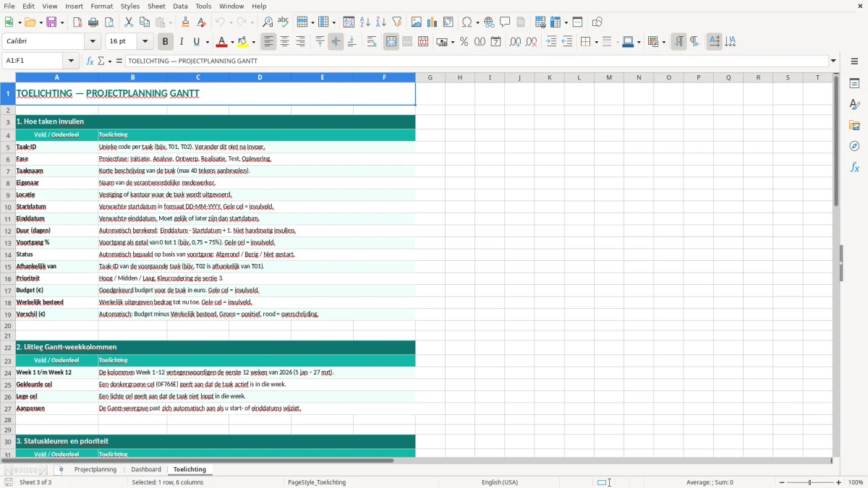Click in the formula input line
The height and width of the screenshot is (488, 868).
point(476,61)
